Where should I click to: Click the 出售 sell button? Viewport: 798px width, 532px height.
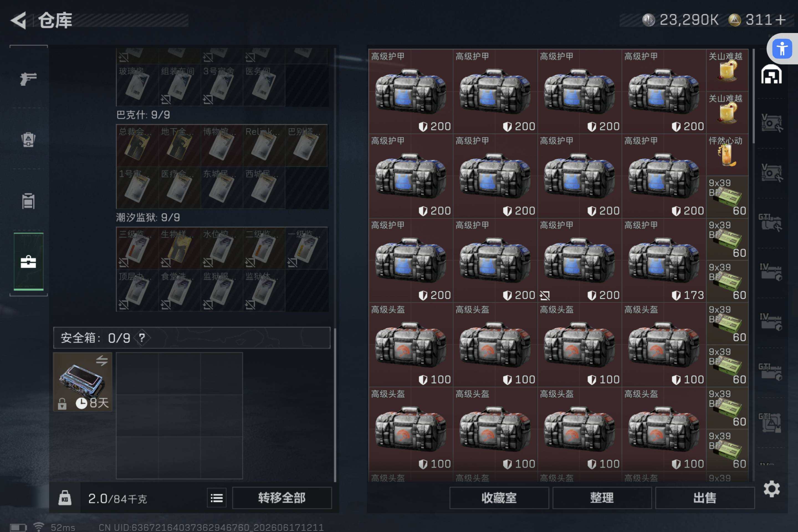[x=705, y=498]
